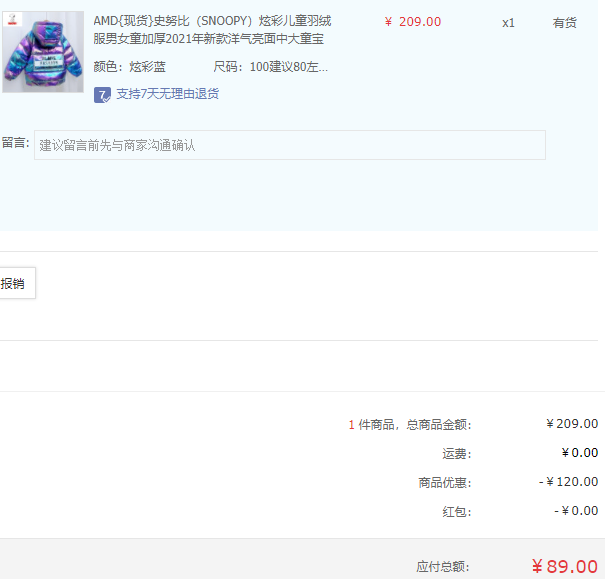Click the 报销 button
The width and height of the screenshot is (605, 579).
click(15, 283)
